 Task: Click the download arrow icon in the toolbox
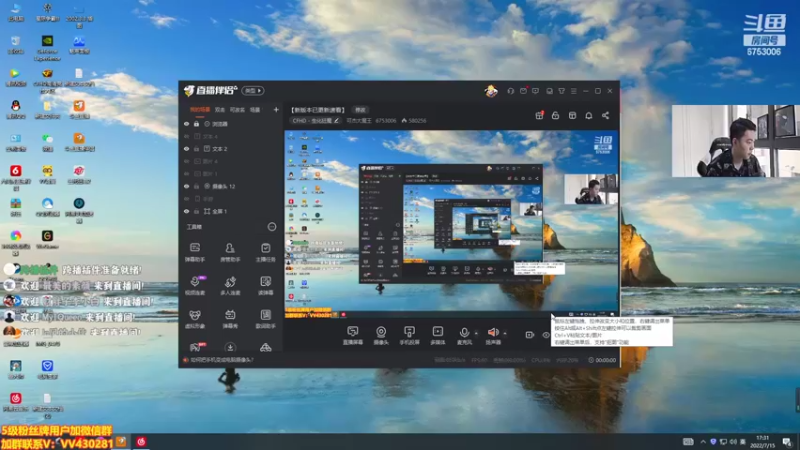pyautogui.click(x=230, y=347)
